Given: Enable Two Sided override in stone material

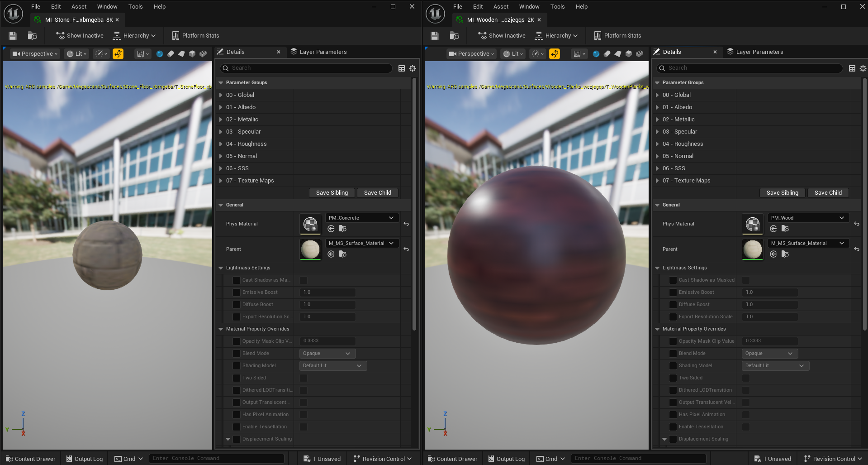Looking at the screenshot, I should click(x=237, y=378).
